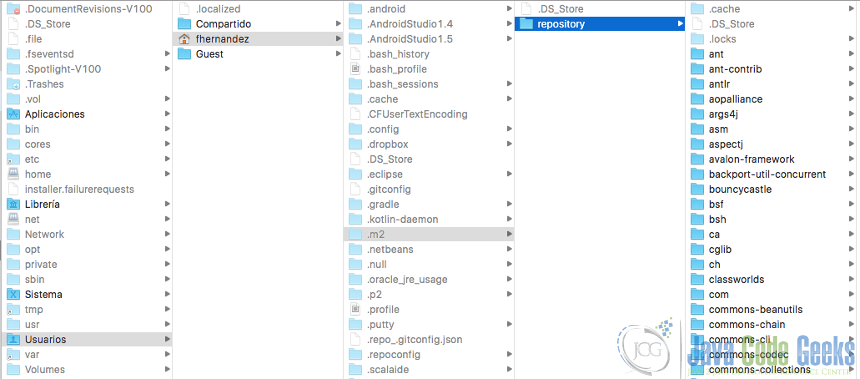Expand the avalon-framework row arrow

851,159
